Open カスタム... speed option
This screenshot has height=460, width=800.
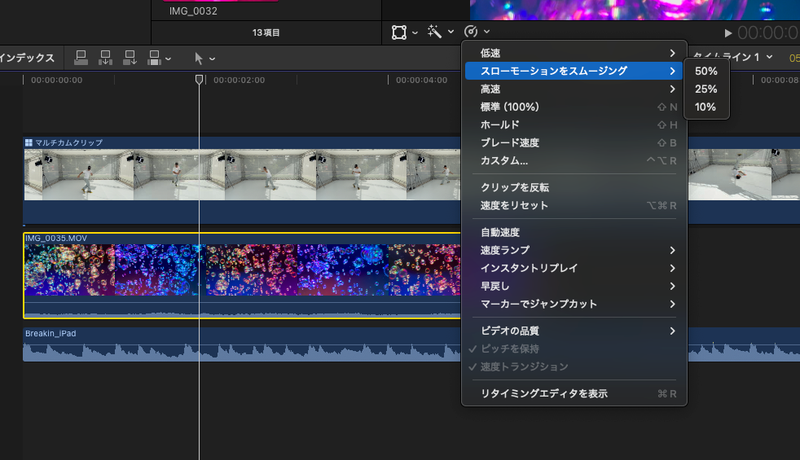tap(574, 161)
